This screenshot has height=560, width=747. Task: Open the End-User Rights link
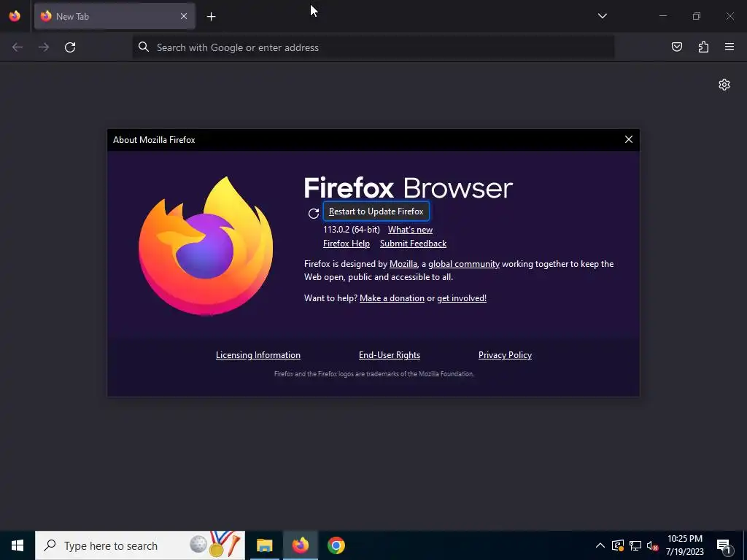tap(390, 355)
